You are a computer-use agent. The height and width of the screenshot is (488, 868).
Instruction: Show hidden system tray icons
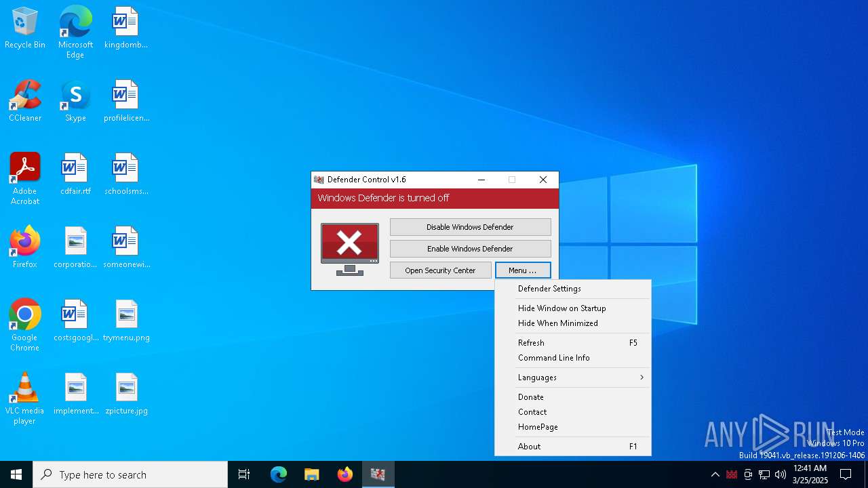(x=715, y=474)
